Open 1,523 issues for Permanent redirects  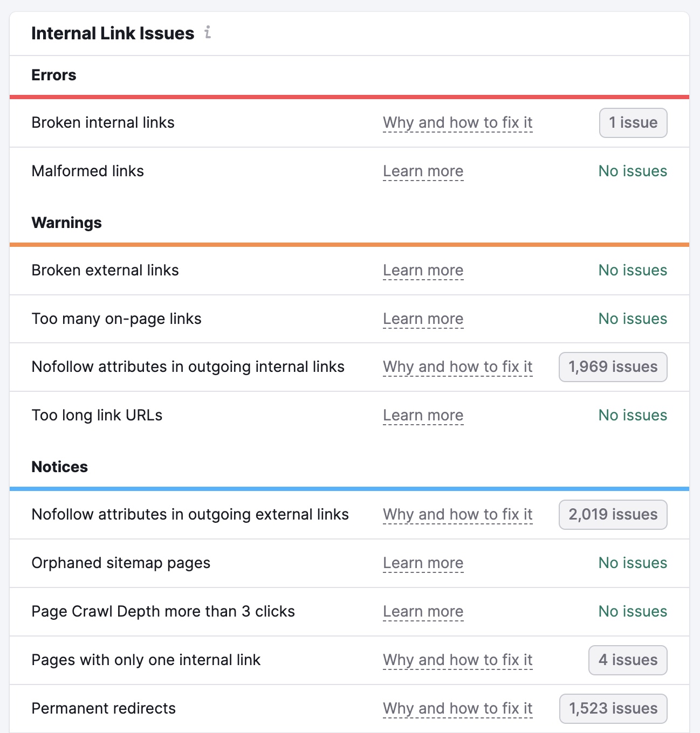[612, 708]
